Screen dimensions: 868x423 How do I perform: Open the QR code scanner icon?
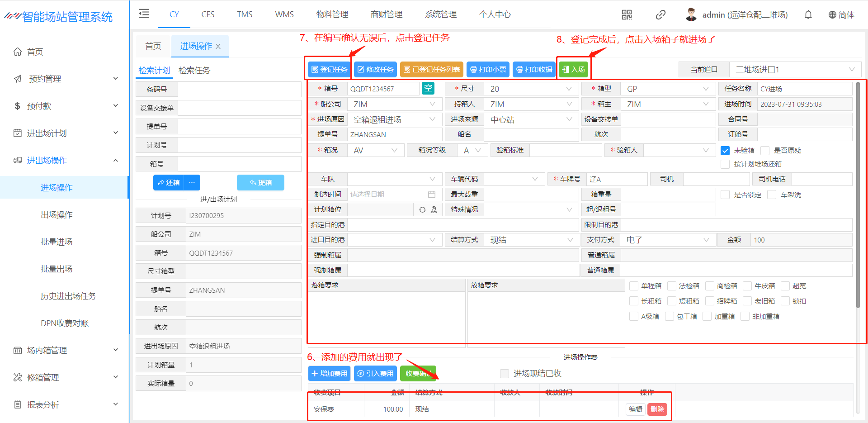[x=627, y=15]
